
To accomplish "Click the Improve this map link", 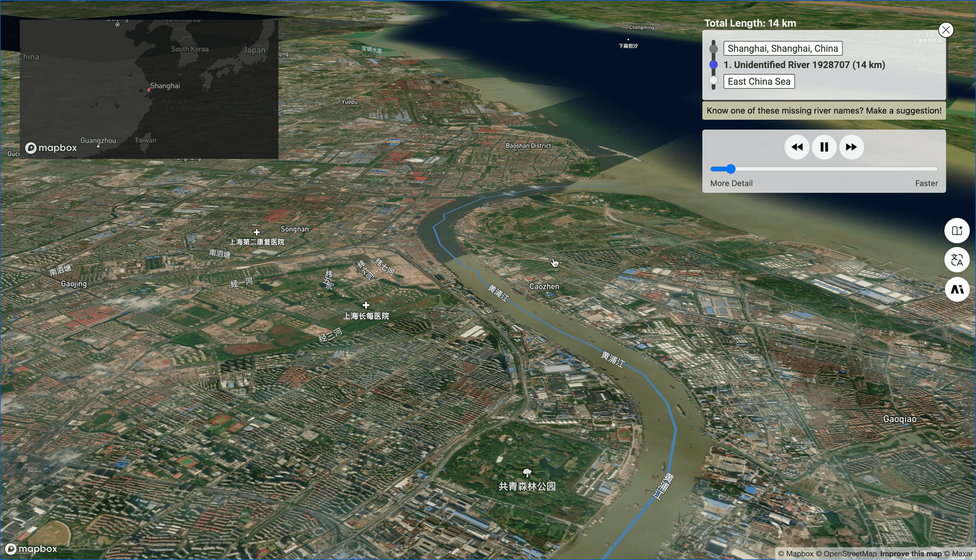I will pos(911,554).
